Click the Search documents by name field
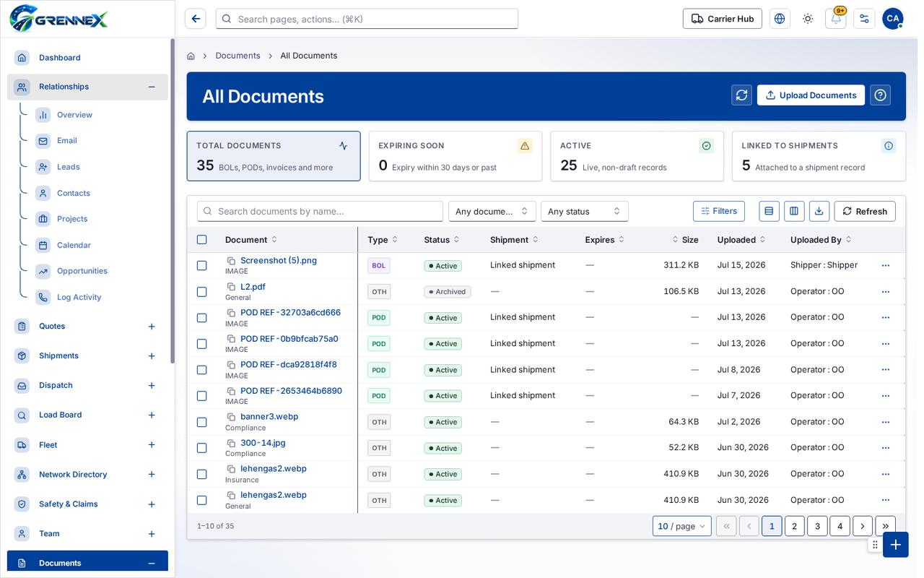The height and width of the screenshot is (578, 924). 320,211
